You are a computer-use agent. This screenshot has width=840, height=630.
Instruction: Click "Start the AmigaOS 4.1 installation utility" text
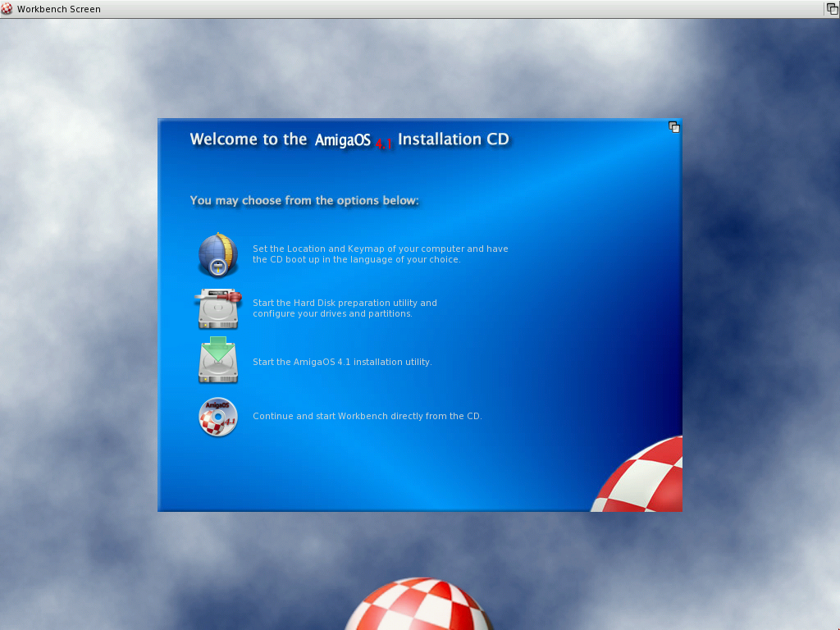(341, 362)
